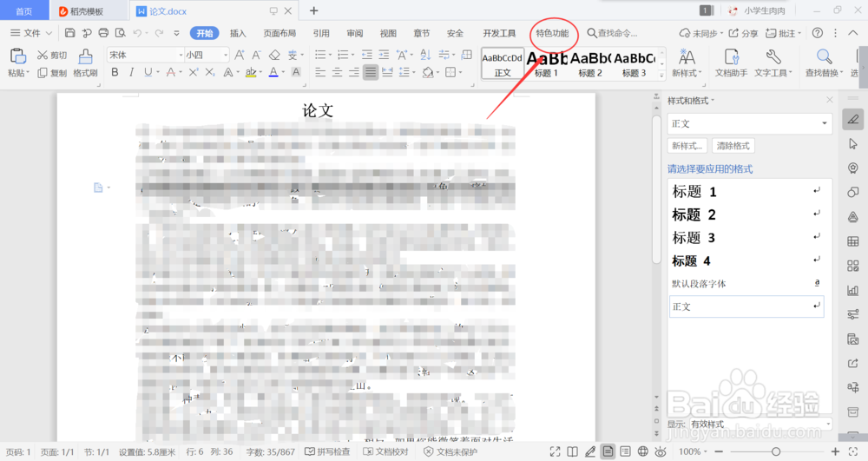This screenshot has width=868, height=461.
Task: Expand the styles gallery more arrow
Action: pyautogui.click(x=661, y=76)
